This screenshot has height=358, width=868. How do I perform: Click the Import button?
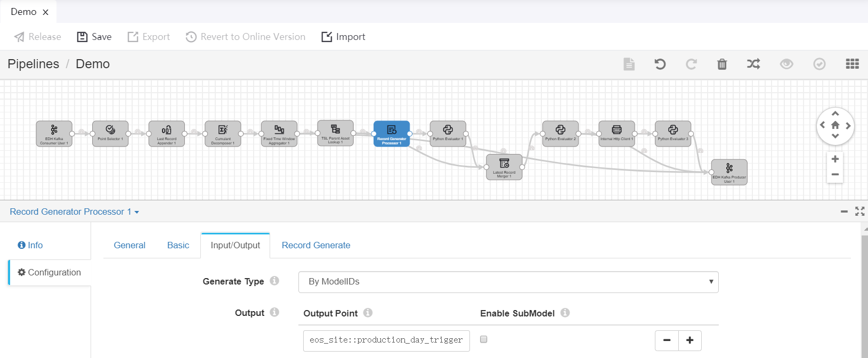[x=343, y=37]
